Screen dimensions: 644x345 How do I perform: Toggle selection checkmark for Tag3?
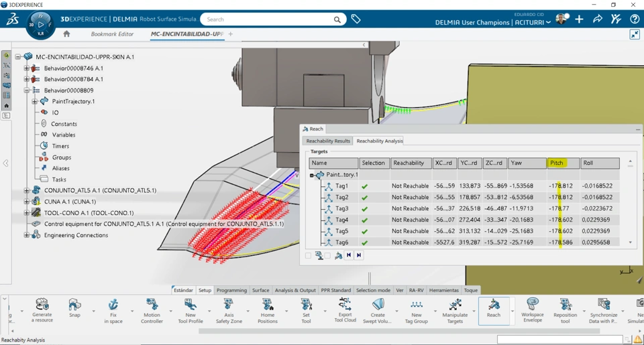pyautogui.click(x=364, y=209)
